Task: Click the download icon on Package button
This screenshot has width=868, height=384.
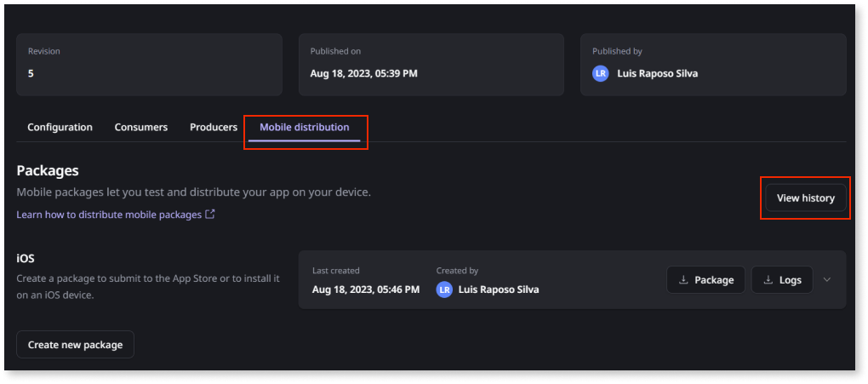Action: click(683, 280)
